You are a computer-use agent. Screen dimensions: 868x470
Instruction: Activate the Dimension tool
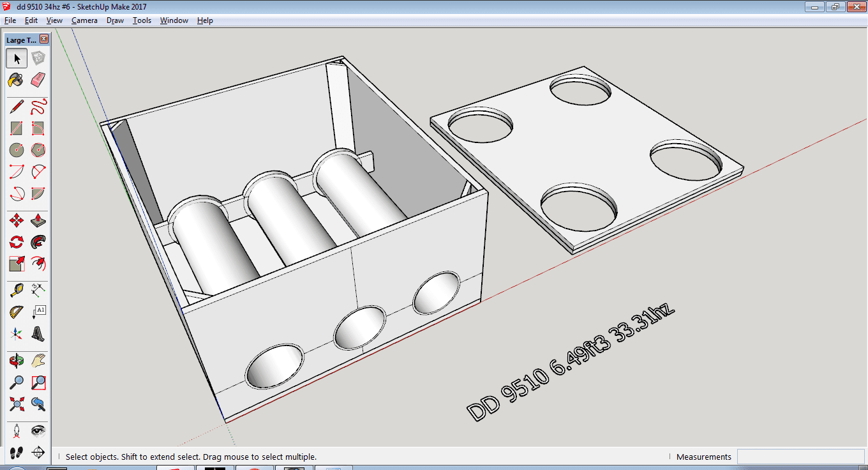click(38, 291)
